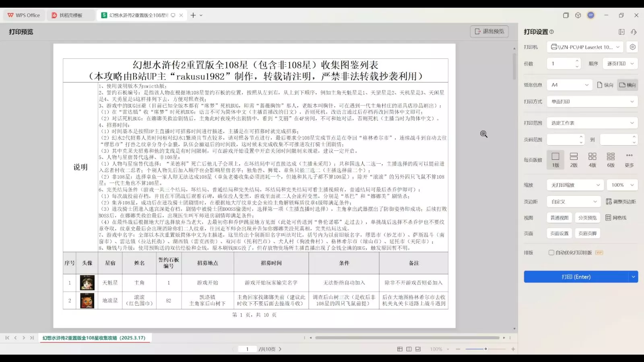
Task: Open printer properties settings gear icon
Action: pyautogui.click(x=633, y=47)
